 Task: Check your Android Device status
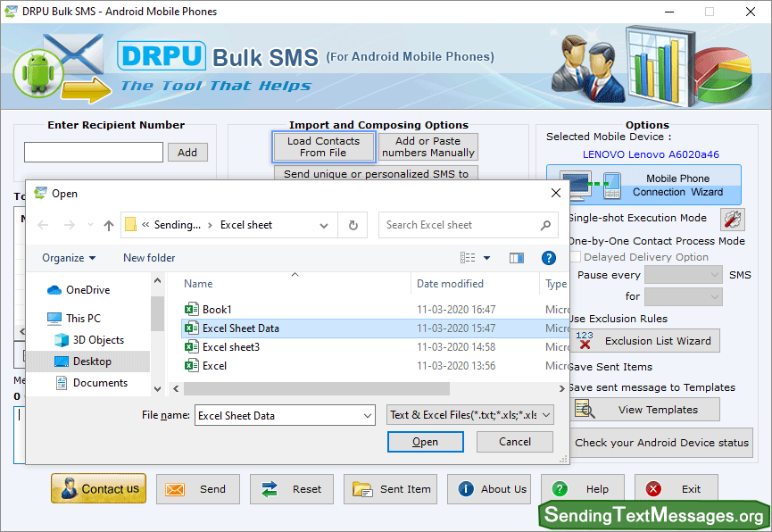click(661, 443)
